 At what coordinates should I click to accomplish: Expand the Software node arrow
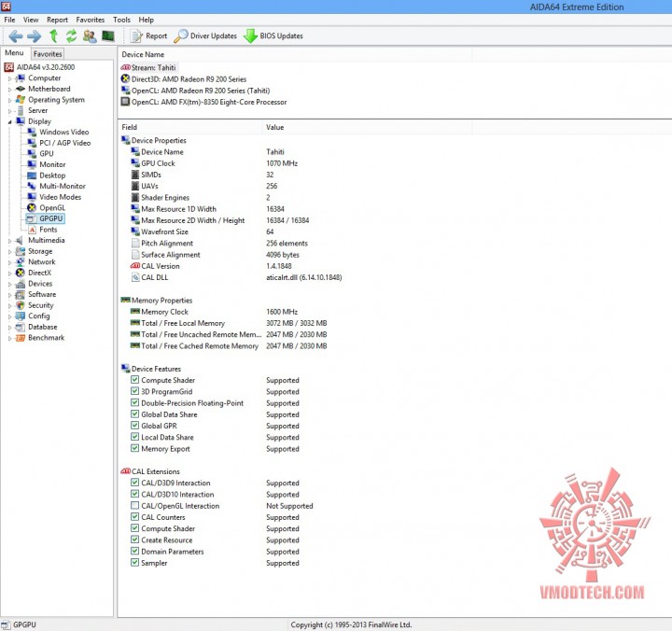coord(9,294)
